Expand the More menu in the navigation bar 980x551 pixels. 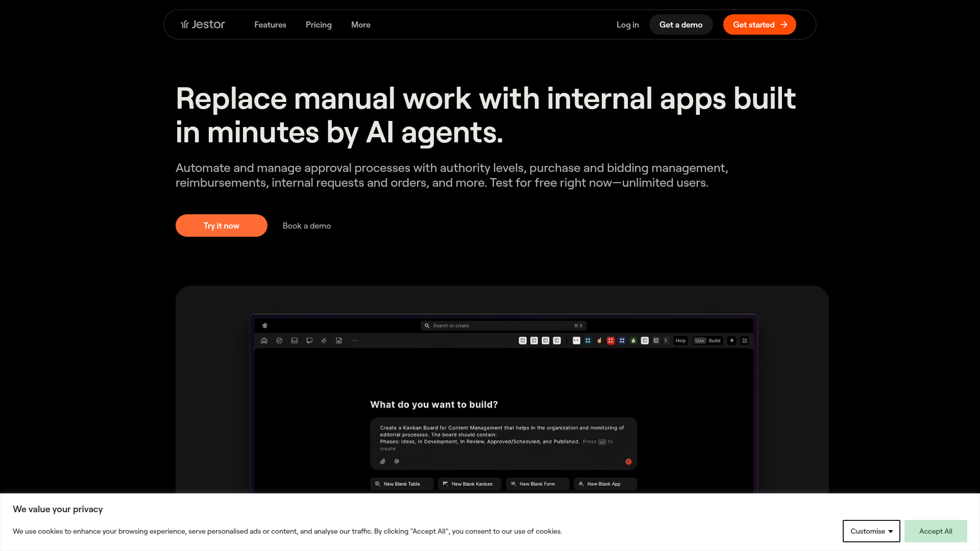pyautogui.click(x=361, y=24)
